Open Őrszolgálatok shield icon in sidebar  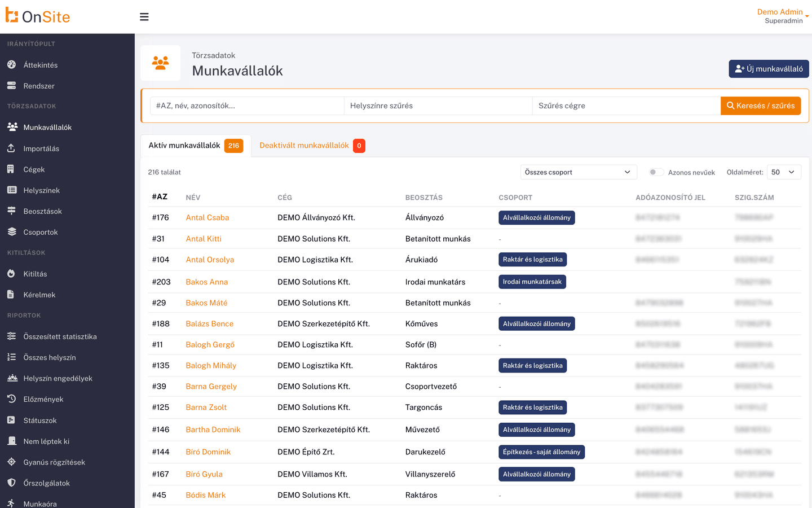[11, 483]
